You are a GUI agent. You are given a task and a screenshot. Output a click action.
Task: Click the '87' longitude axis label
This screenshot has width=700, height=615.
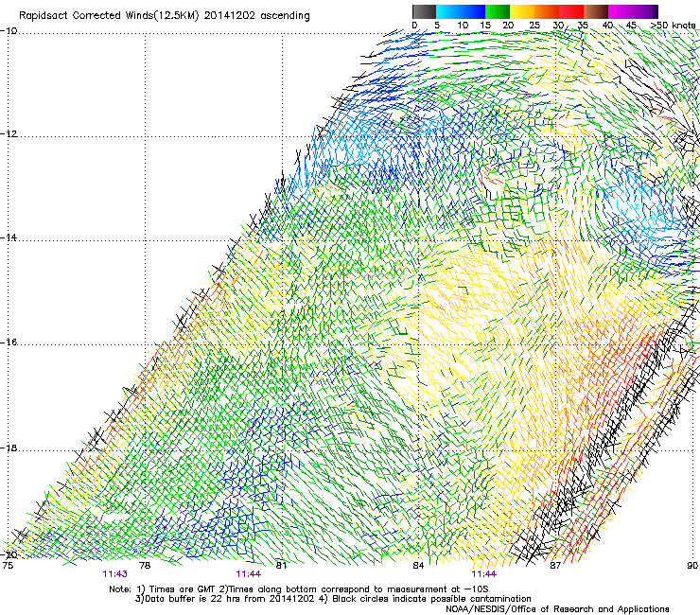(555, 566)
